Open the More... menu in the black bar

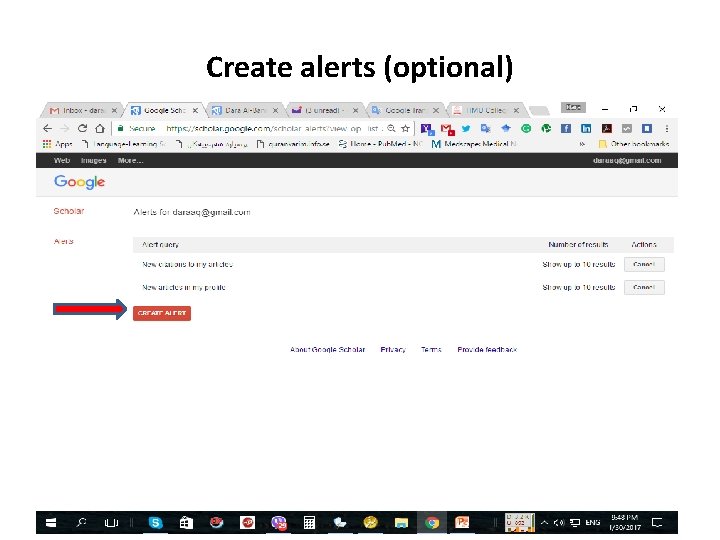[x=130, y=161]
